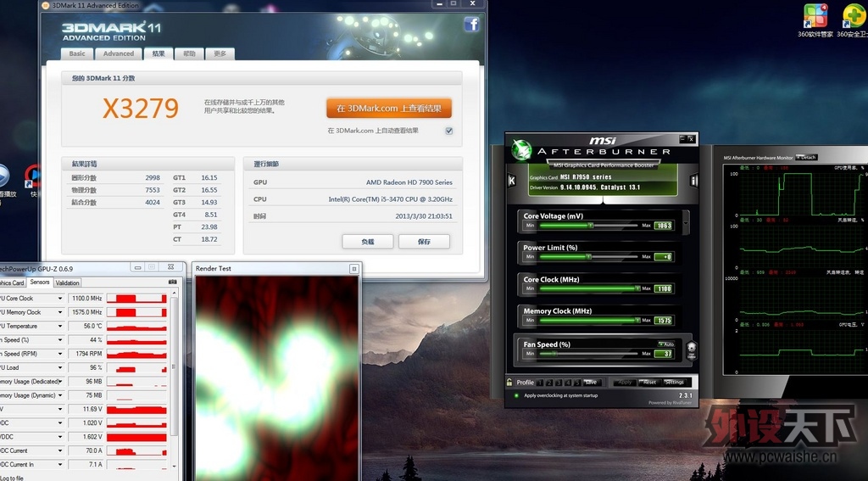Take a GPU-Z screenshot with the camera icon
The image size is (868, 481).
pos(172,282)
